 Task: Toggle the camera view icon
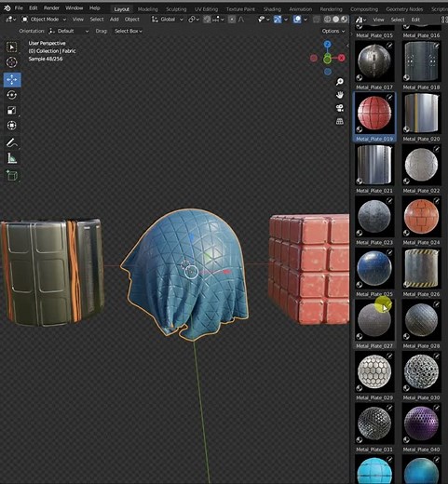tap(340, 108)
